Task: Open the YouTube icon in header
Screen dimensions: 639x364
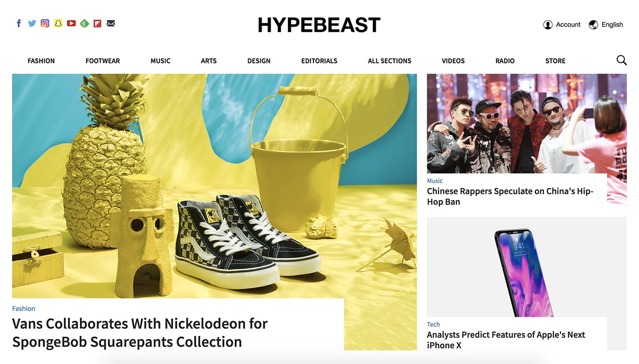Action: point(71,23)
